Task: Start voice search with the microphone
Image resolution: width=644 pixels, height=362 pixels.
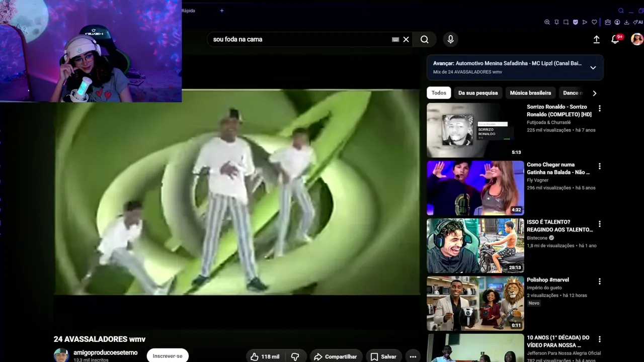Action: coord(450,39)
